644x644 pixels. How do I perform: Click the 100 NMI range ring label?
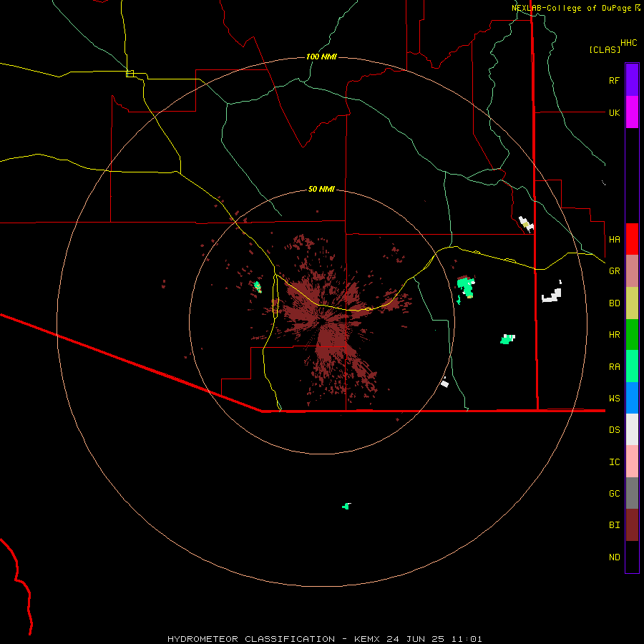coord(321,57)
